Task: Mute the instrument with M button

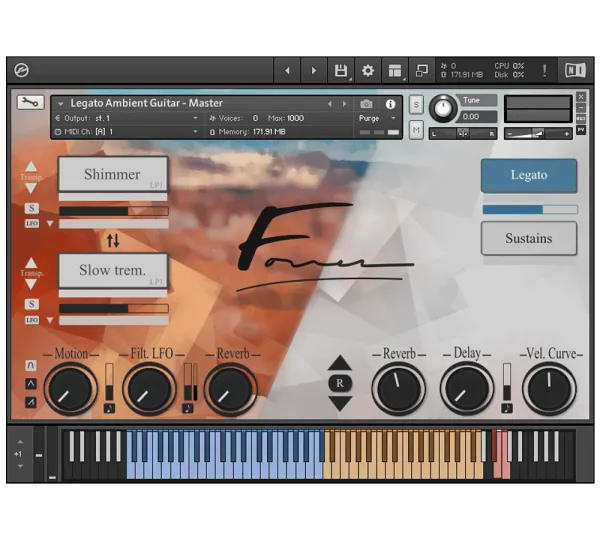Action: pos(416,128)
